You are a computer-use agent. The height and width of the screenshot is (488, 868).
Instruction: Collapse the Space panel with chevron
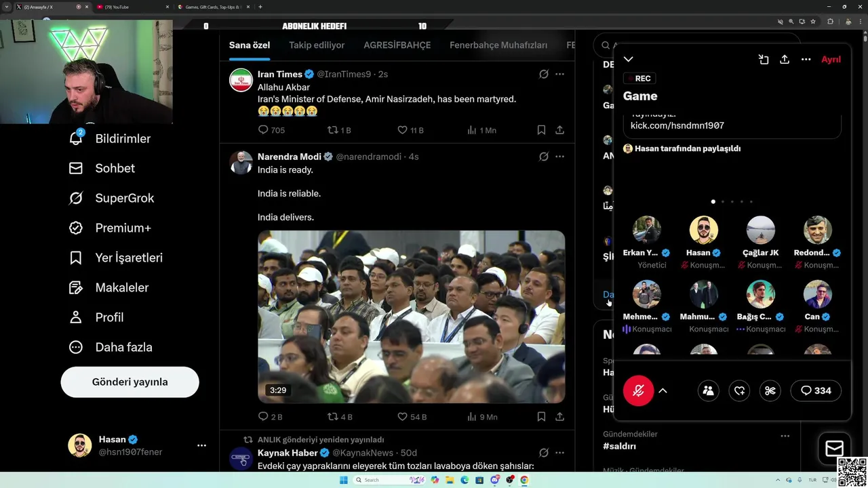[629, 59]
